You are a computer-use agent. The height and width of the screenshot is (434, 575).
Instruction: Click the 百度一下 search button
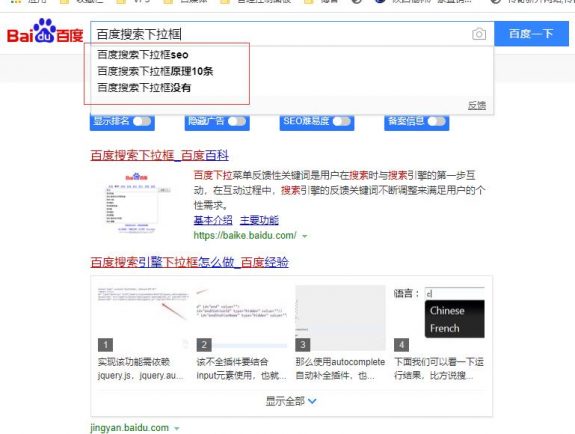click(x=531, y=34)
